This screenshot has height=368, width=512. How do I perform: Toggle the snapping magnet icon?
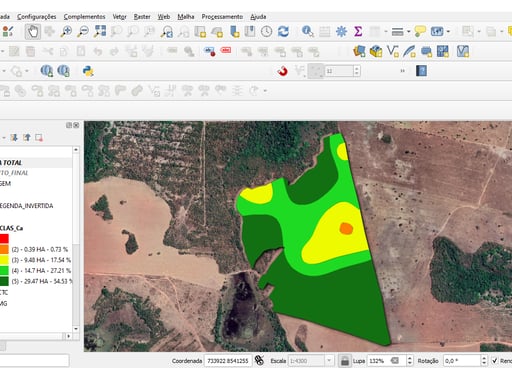pos(282,71)
